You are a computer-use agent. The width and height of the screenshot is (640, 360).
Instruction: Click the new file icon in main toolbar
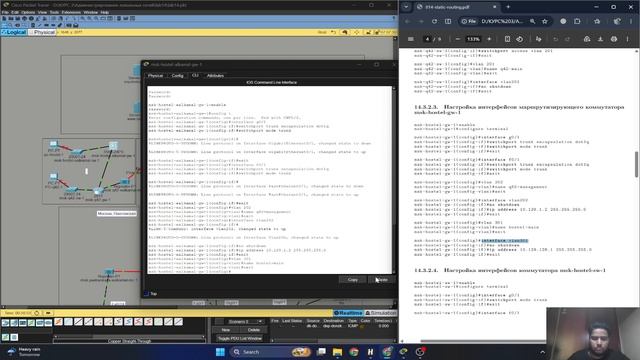click(4, 18)
